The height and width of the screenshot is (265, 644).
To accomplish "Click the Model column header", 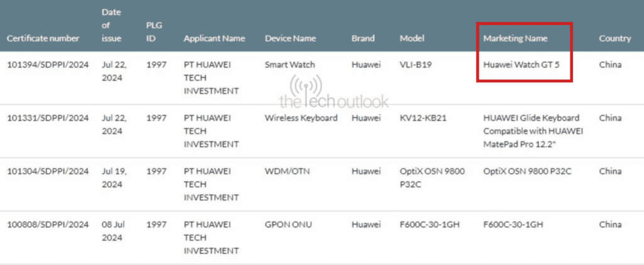I will (x=412, y=38).
